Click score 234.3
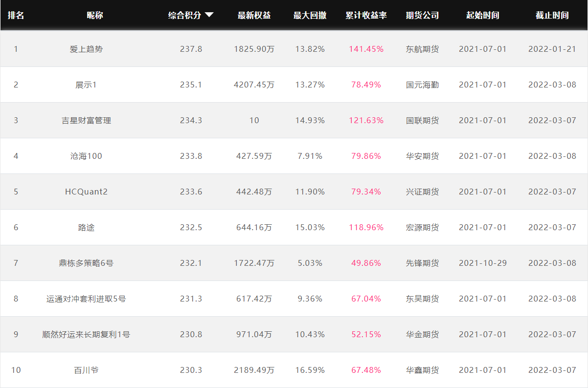The height and width of the screenshot is (388, 588). tap(191, 120)
